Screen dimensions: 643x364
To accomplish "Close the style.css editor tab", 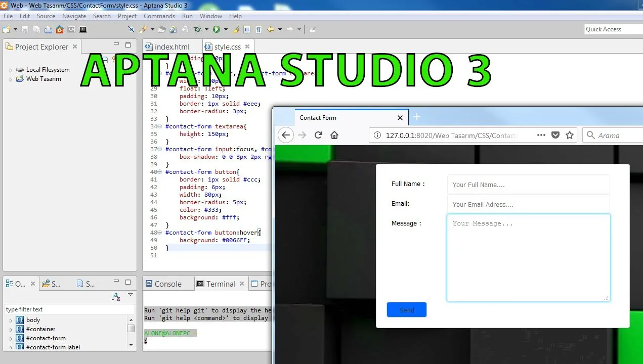I will (x=248, y=47).
